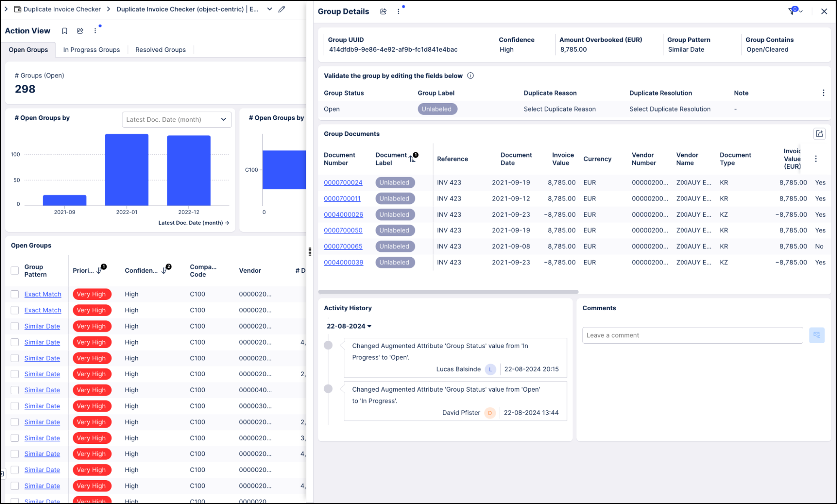Click the Group Documents horizontal scrollbar
This screenshot has width=837, height=504.
click(448, 292)
